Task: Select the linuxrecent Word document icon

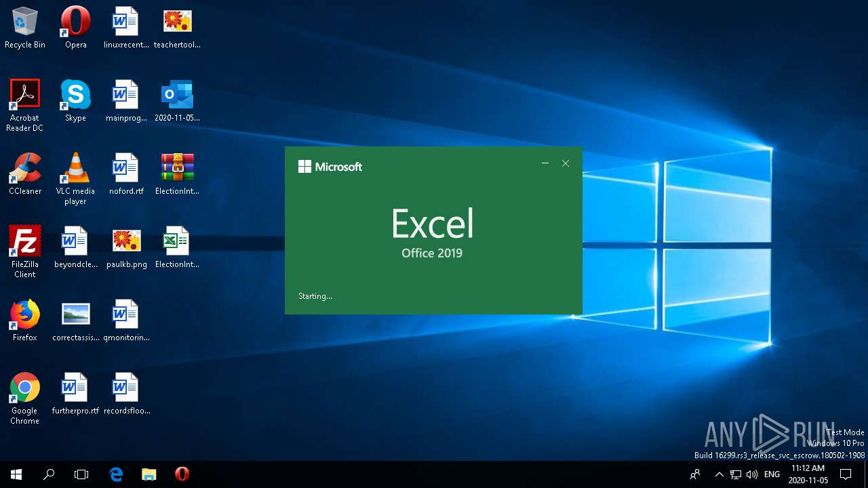Action: [126, 28]
